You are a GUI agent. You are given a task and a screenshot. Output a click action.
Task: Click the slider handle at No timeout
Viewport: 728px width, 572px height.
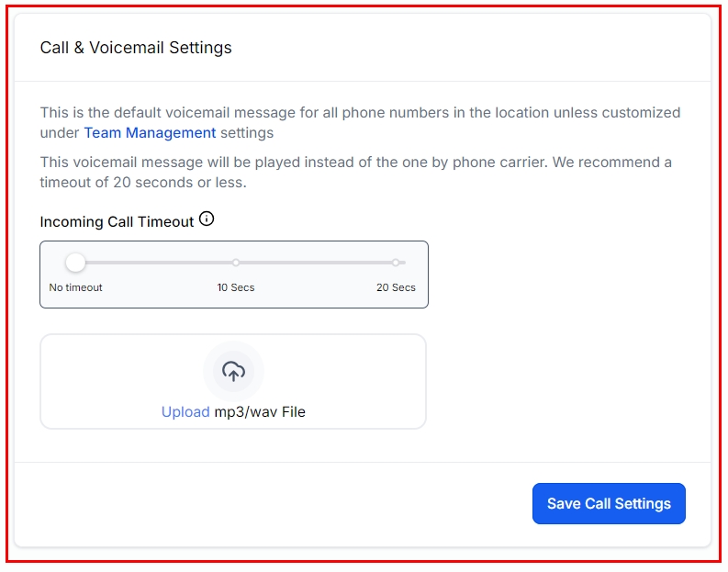tap(76, 263)
